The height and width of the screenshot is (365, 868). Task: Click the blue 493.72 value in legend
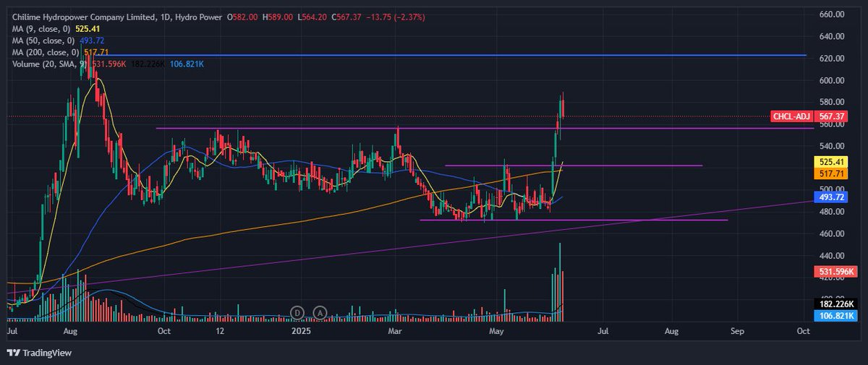pos(91,40)
